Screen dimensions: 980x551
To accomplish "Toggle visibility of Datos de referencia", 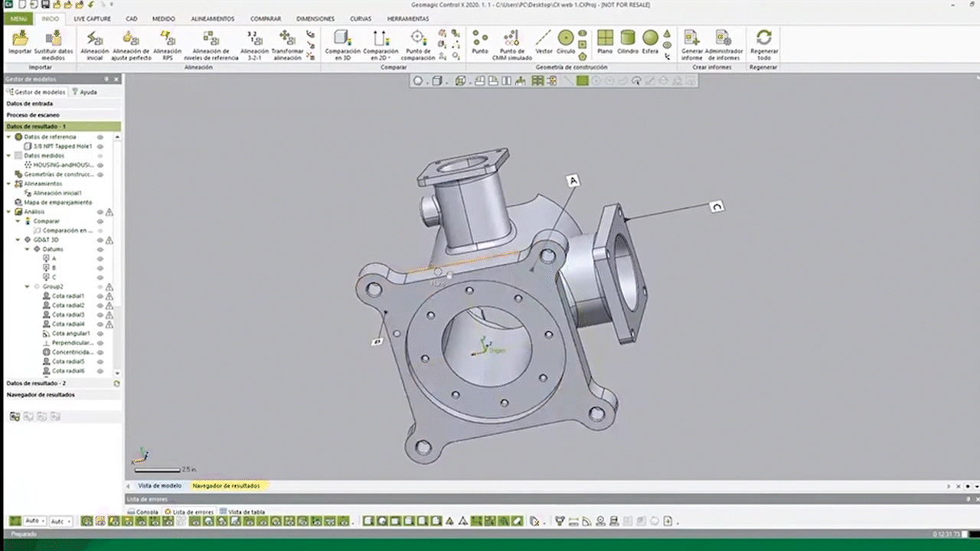I will coord(100,137).
